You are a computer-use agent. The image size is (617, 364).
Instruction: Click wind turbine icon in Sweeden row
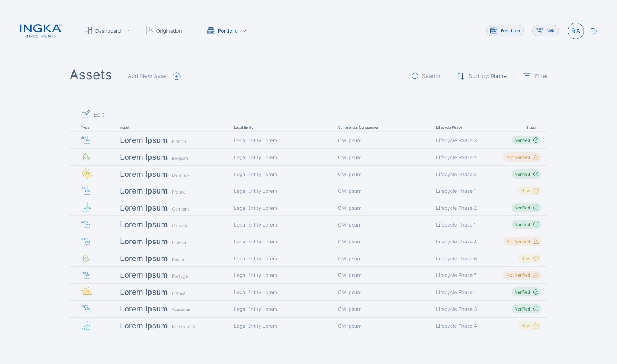click(86, 309)
